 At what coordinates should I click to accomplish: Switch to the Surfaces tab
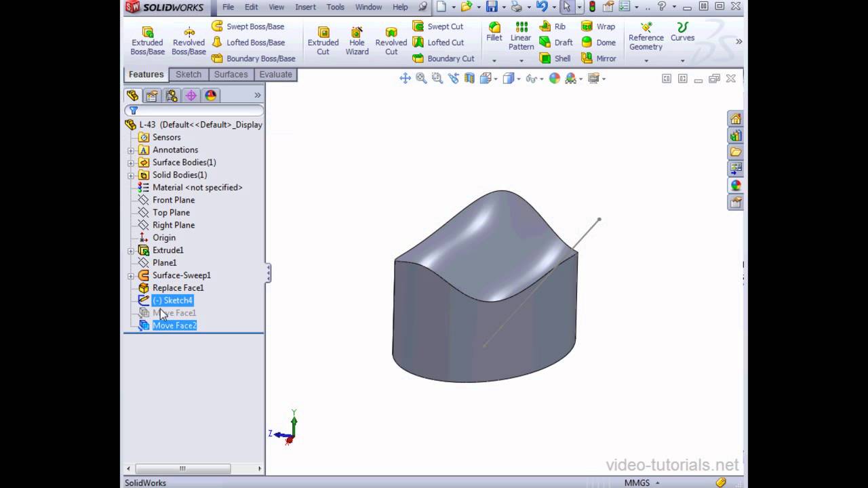231,75
